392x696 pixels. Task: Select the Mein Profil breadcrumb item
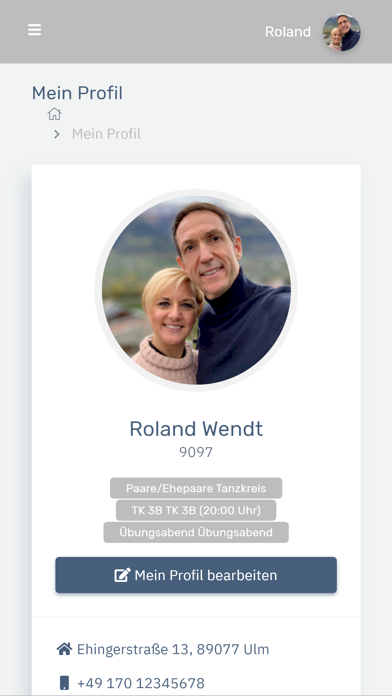tap(106, 134)
